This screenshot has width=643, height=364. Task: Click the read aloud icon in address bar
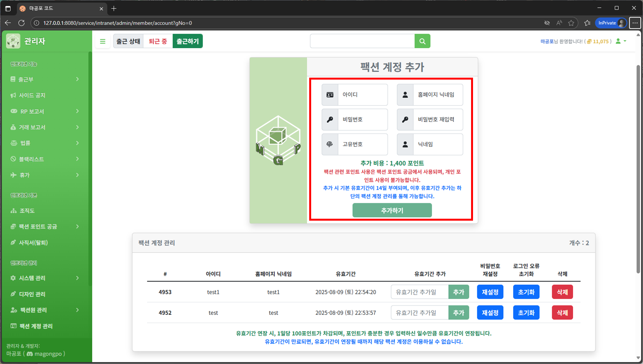559,23
